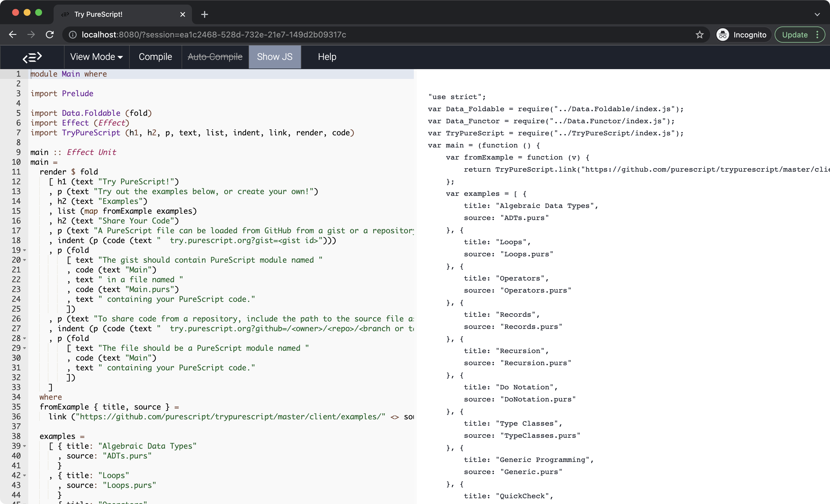
Task: Click line number 1 in gutter
Action: (18, 74)
